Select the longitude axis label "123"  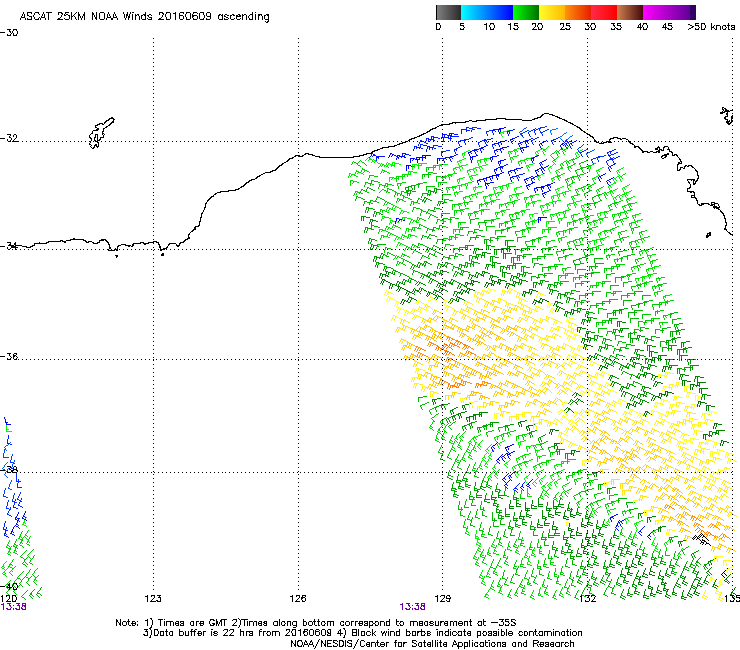pyautogui.click(x=153, y=599)
